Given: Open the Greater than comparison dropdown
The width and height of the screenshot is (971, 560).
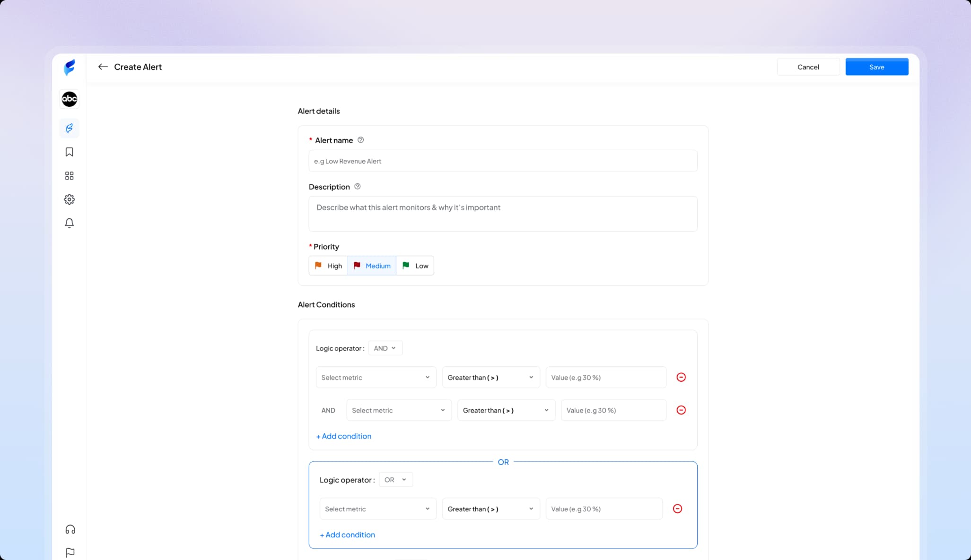Looking at the screenshot, I should coord(490,377).
